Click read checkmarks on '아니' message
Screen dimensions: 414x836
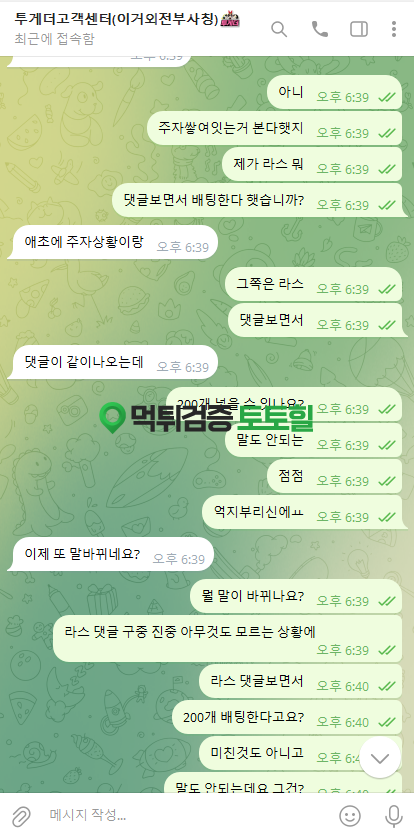(387, 97)
